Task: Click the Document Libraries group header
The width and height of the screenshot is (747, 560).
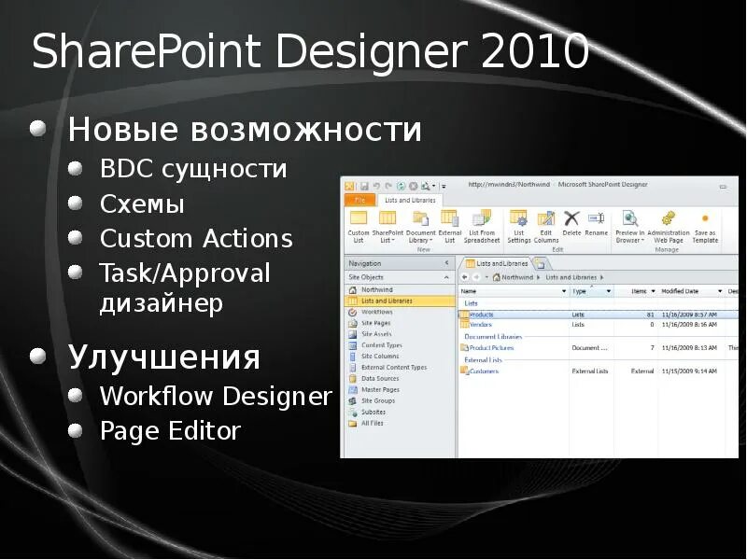Action: coord(493,337)
